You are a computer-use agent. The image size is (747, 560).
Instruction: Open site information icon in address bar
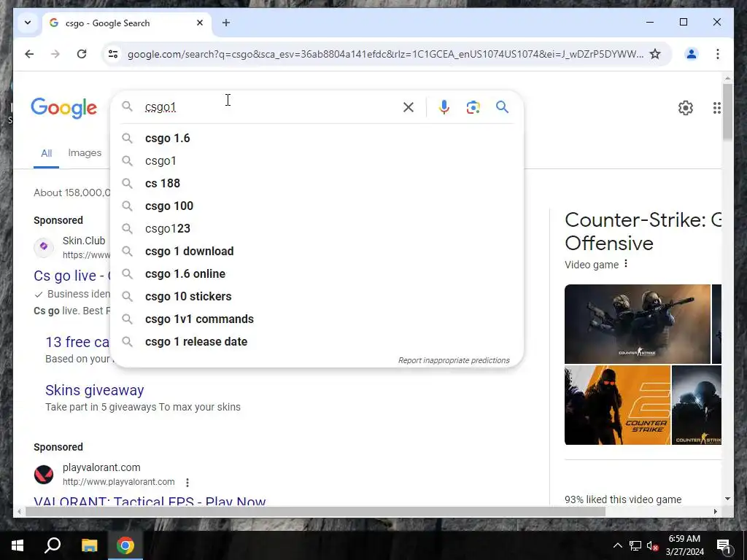point(113,54)
